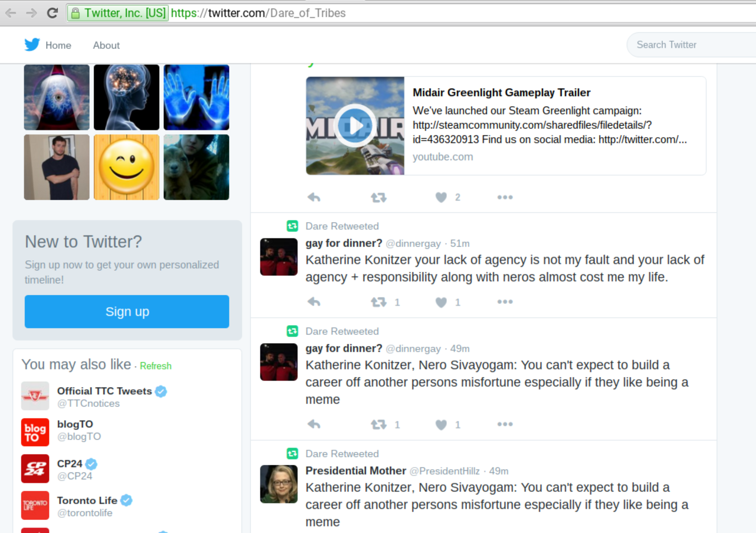Image resolution: width=756 pixels, height=533 pixels.
Task: Click the @TTCnotices handle
Action: 88,403
